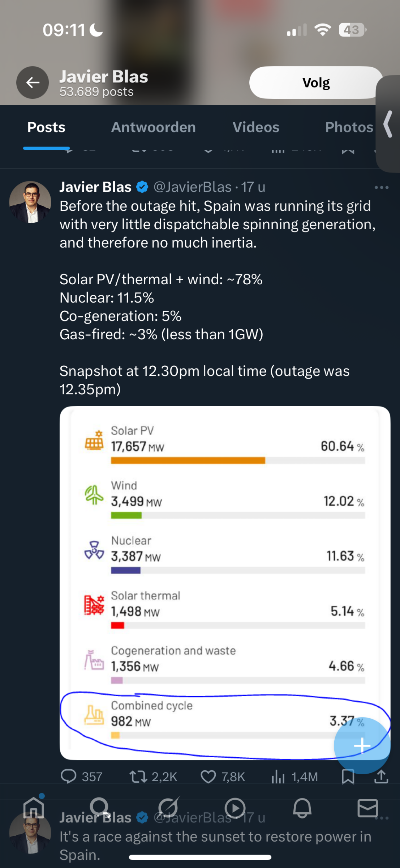Open replies on the Spain outage post

[69, 776]
